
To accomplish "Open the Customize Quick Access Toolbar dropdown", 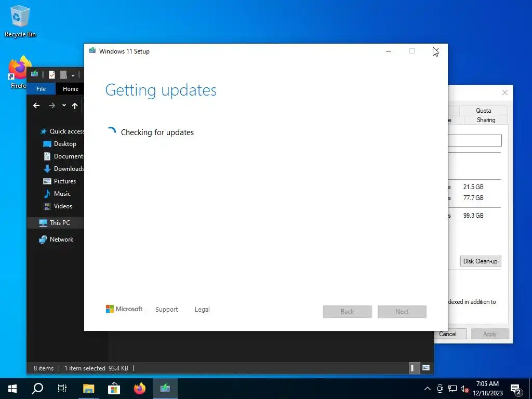I will pyautogui.click(x=73, y=75).
